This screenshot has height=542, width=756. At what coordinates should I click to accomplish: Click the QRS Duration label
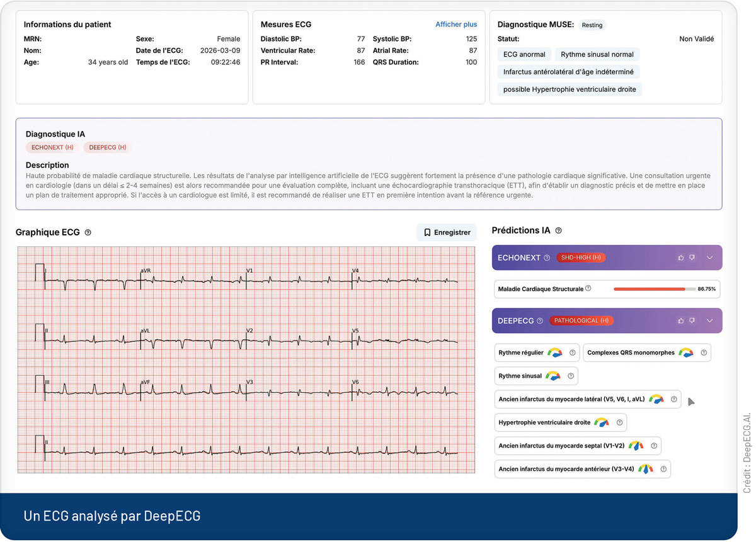[396, 62]
